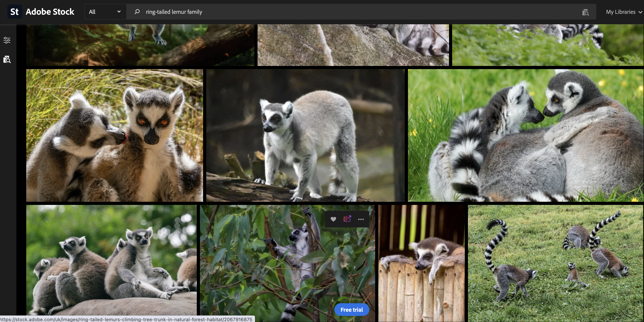
Task: Open the lemurs cuddling on green grass thumbnail
Action: click(x=526, y=135)
